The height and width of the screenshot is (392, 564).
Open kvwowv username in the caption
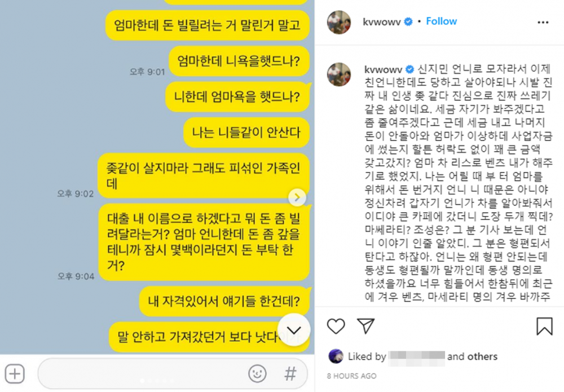click(x=383, y=69)
